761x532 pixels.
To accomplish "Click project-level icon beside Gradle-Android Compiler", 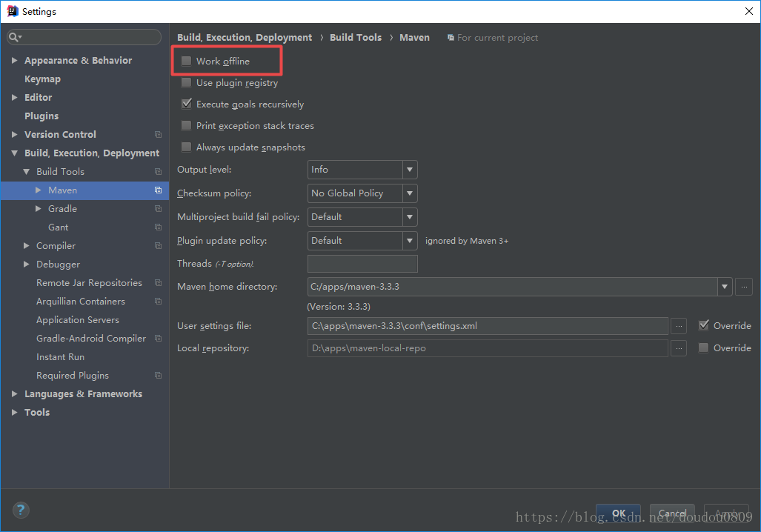I will click(x=158, y=339).
